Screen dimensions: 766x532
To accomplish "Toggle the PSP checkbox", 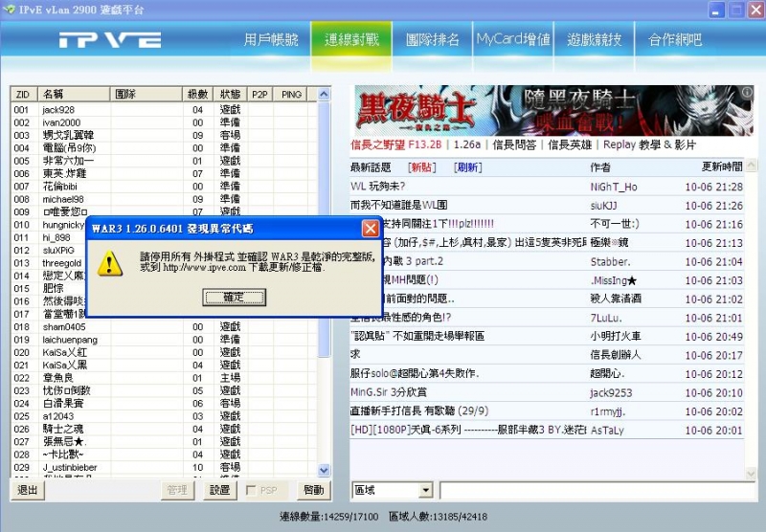I will [x=251, y=490].
